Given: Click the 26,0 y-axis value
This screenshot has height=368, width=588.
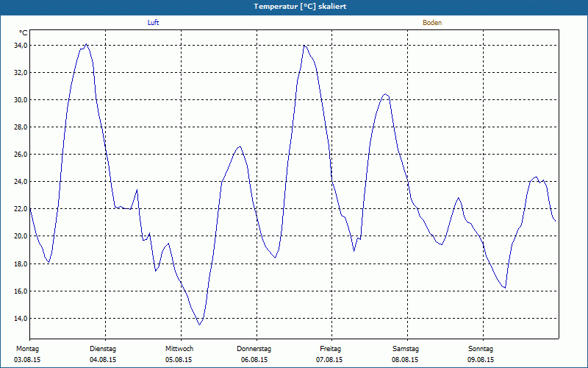Looking at the screenshot, I should (x=21, y=155).
